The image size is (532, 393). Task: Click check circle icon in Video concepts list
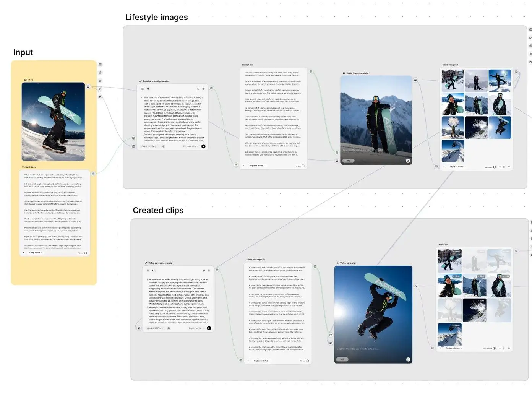[x=308, y=361]
